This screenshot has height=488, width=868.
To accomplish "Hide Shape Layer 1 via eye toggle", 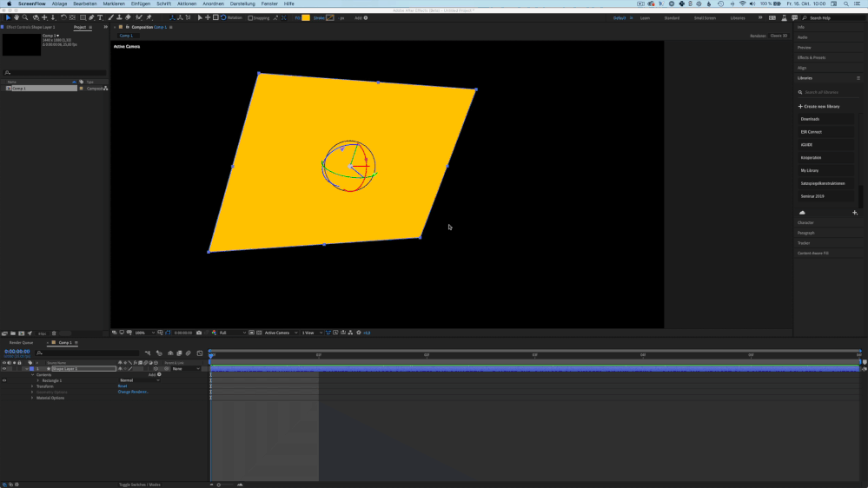I will click(x=4, y=368).
